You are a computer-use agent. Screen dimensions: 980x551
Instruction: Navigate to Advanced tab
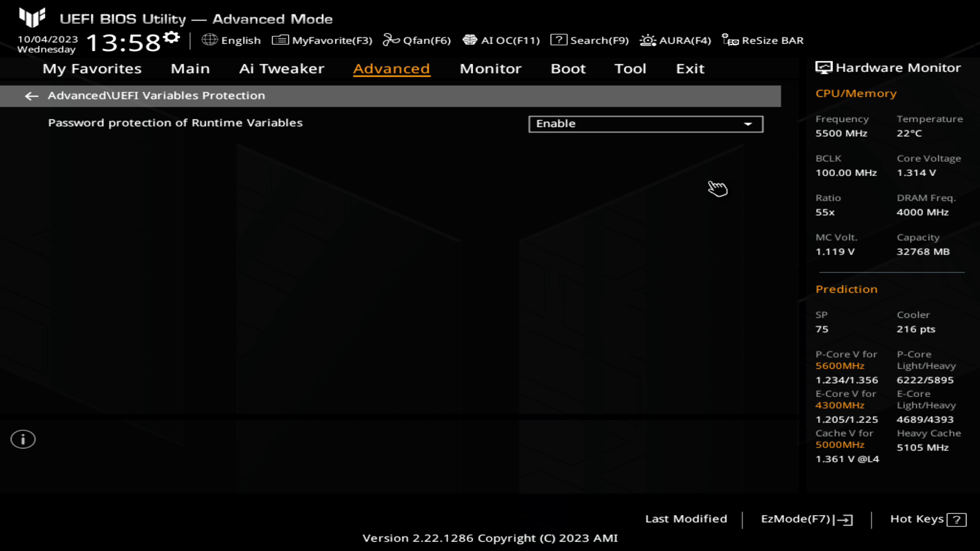coord(391,68)
